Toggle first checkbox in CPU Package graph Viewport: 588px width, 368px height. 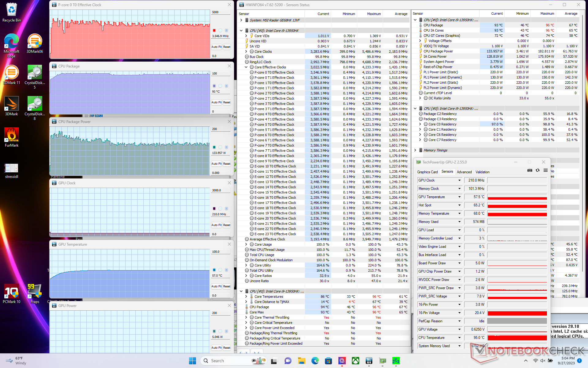point(214,86)
